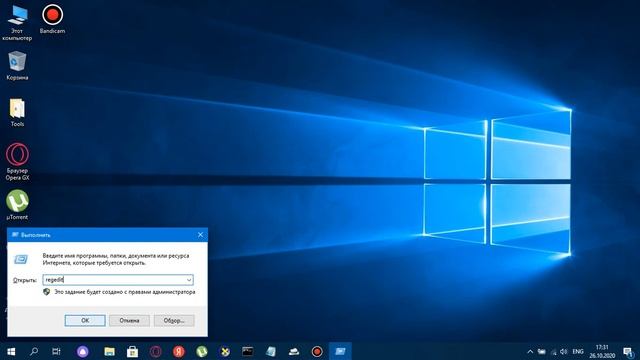Viewport: 640px width, 360px height.
Task: Open the clock and date flyout
Action: [602, 351]
